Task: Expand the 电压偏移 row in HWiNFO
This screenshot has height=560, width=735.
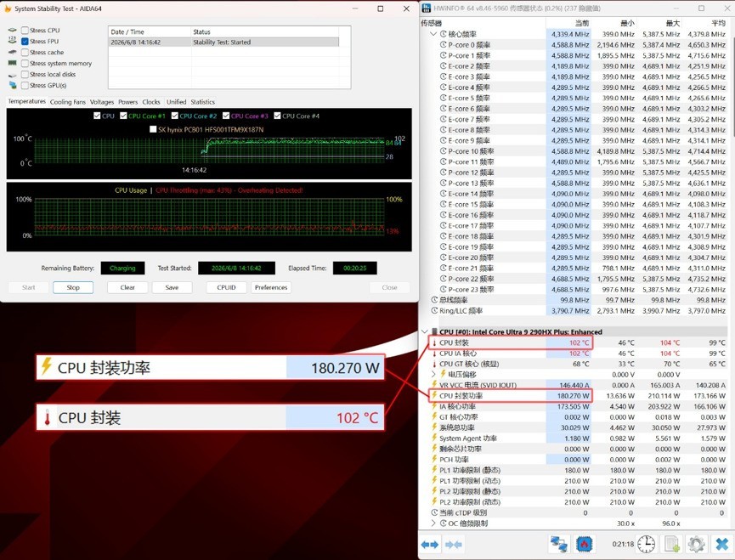Action: 433,374
